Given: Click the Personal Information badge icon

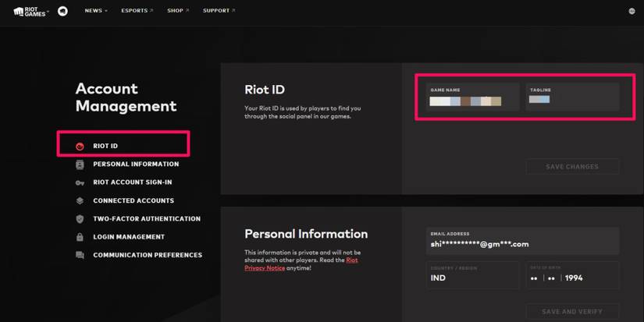Looking at the screenshot, I should point(80,165).
